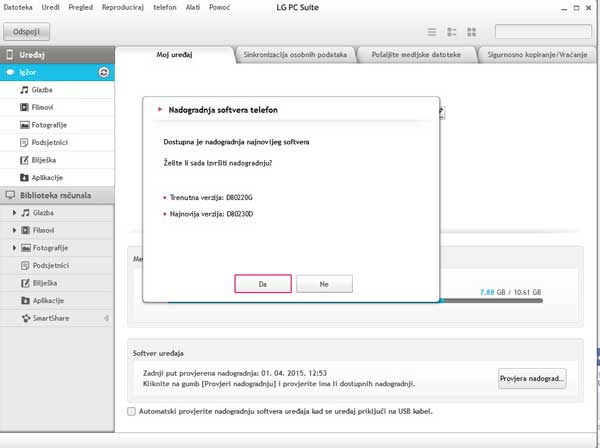Click the Trenutna verzija: D80220G line
This screenshot has width=600, height=448.
211,197
